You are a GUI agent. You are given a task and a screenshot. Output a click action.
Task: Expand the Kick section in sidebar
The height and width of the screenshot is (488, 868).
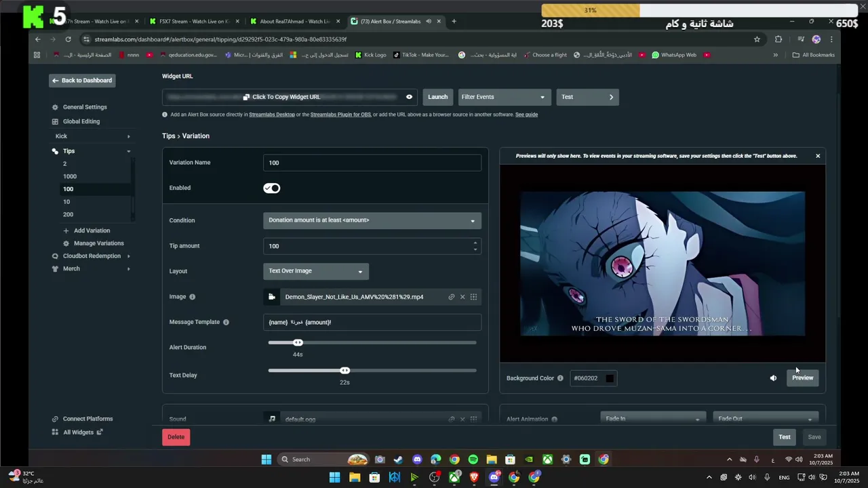128,136
